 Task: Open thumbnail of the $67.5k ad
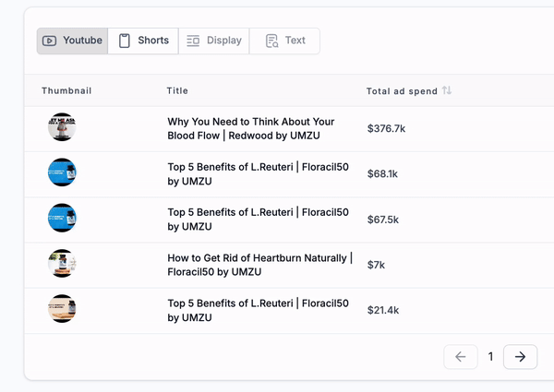pos(62,218)
